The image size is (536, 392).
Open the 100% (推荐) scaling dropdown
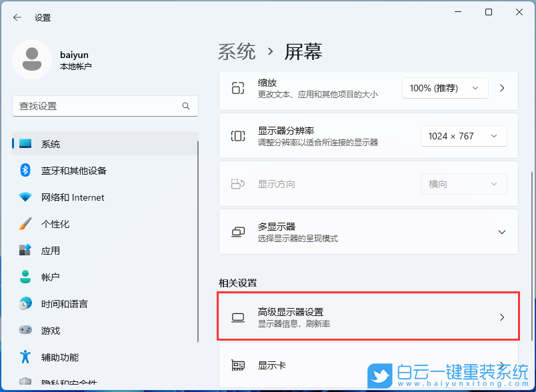click(445, 87)
